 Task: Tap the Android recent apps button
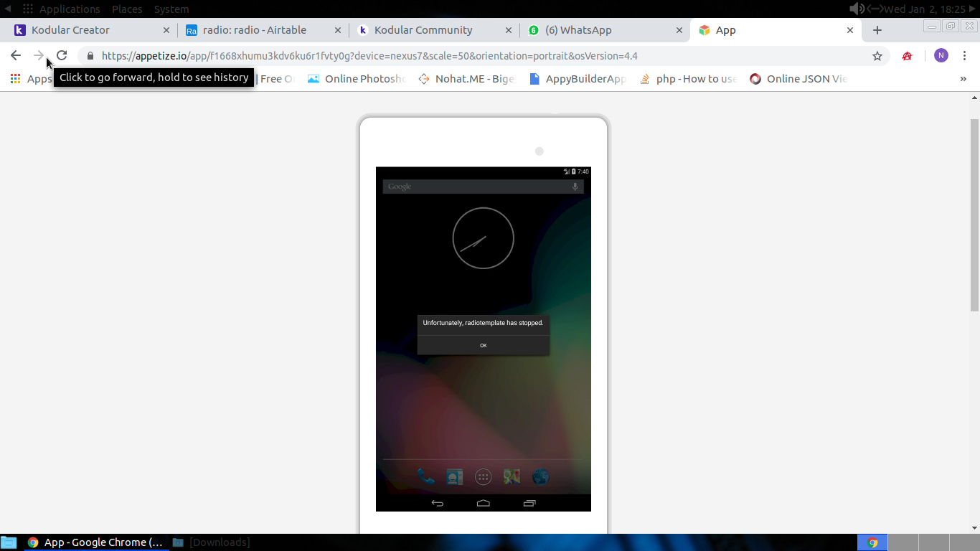click(x=529, y=503)
